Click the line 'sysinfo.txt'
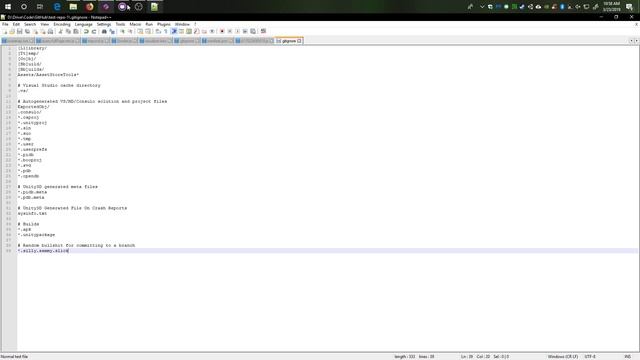 [32, 213]
